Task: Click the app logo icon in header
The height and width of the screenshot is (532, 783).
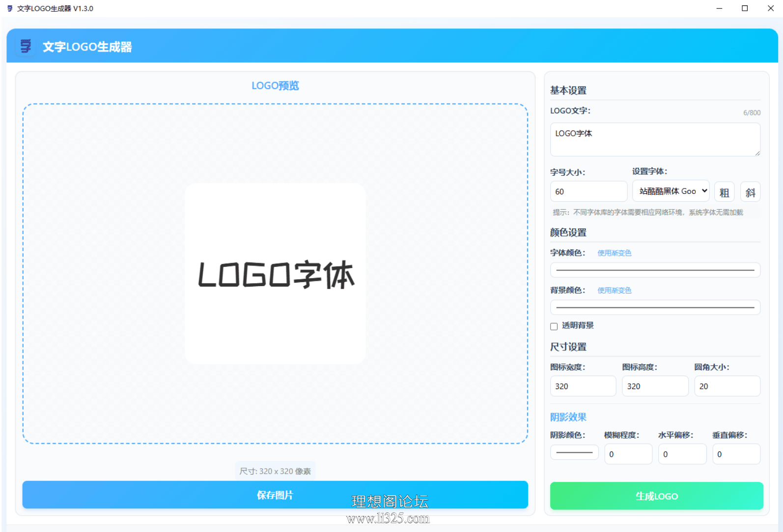Action: [26, 47]
